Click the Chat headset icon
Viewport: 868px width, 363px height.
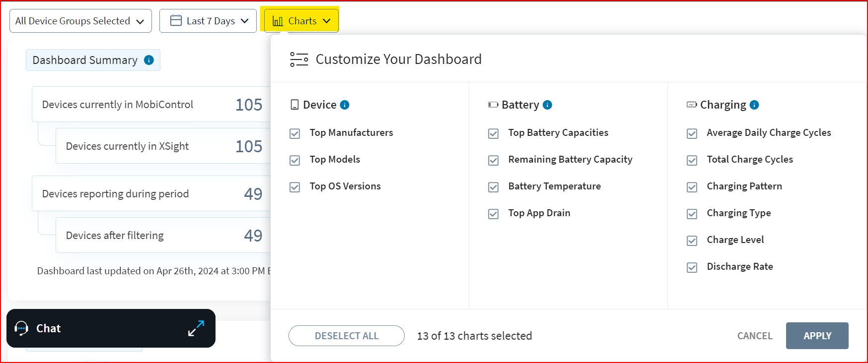(x=21, y=328)
